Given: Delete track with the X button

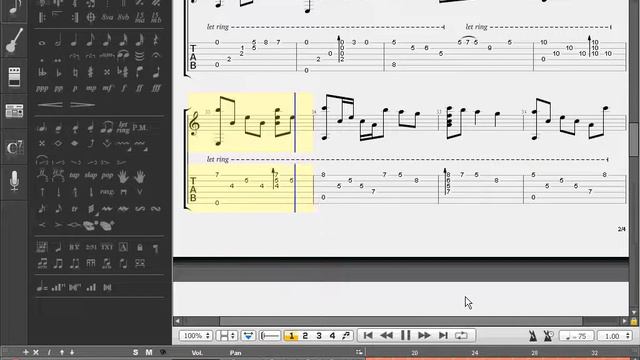Looking at the screenshot, I should (36, 352).
